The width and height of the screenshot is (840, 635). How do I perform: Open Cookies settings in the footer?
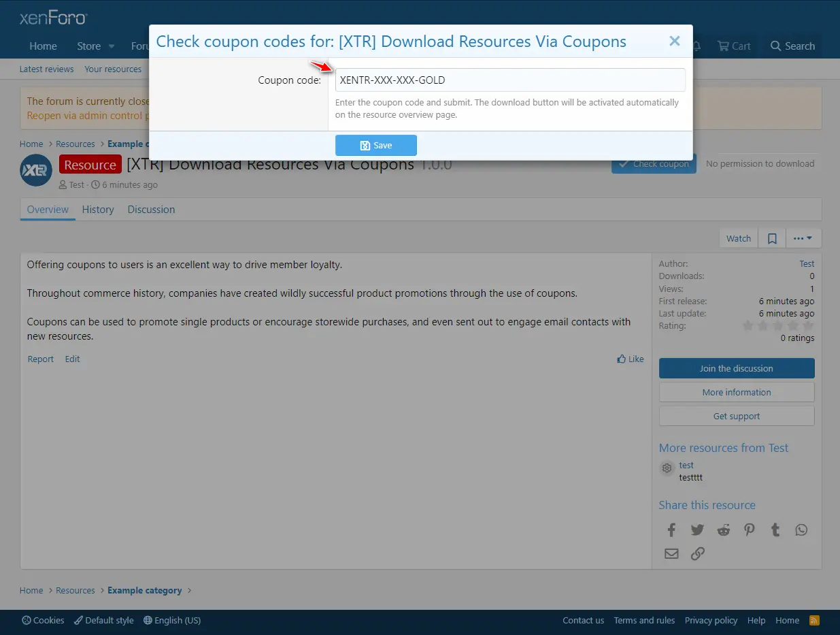(44, 620)
